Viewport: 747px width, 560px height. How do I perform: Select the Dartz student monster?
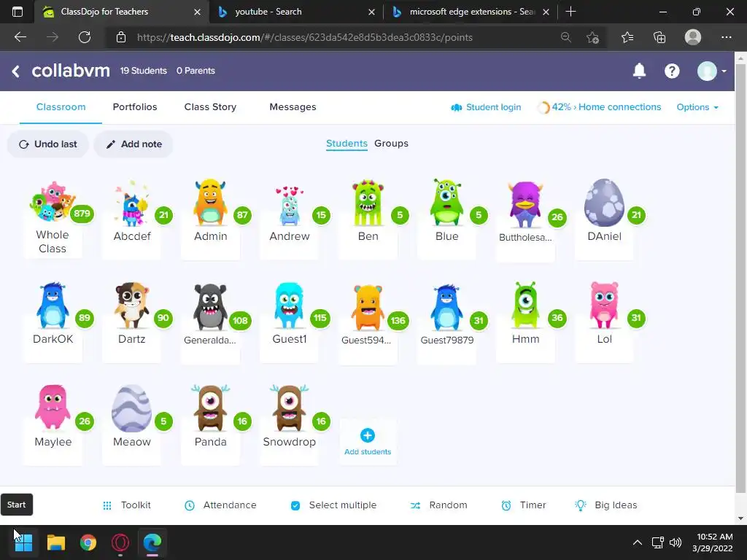[x=131, y=306]
